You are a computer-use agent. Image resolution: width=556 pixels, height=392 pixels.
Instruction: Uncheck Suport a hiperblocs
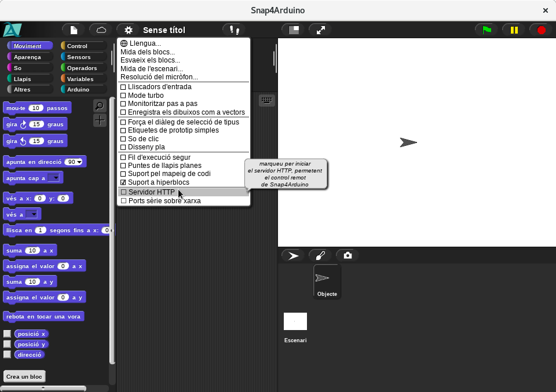click(123, 182)
